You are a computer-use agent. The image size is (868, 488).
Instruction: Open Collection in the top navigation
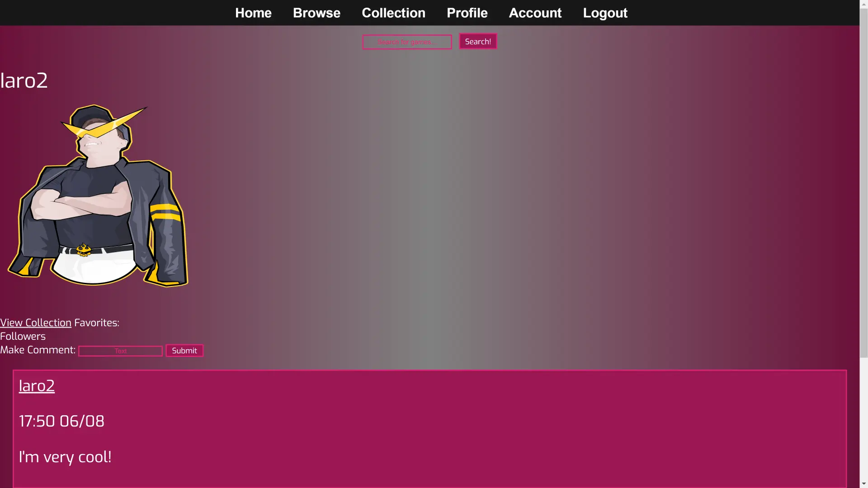pos(393,13)
